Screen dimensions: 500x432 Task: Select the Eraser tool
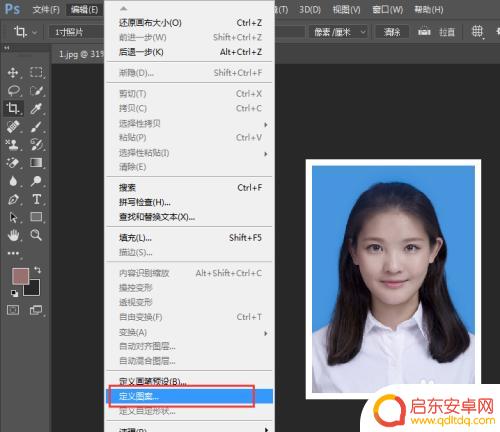[13, 163]
